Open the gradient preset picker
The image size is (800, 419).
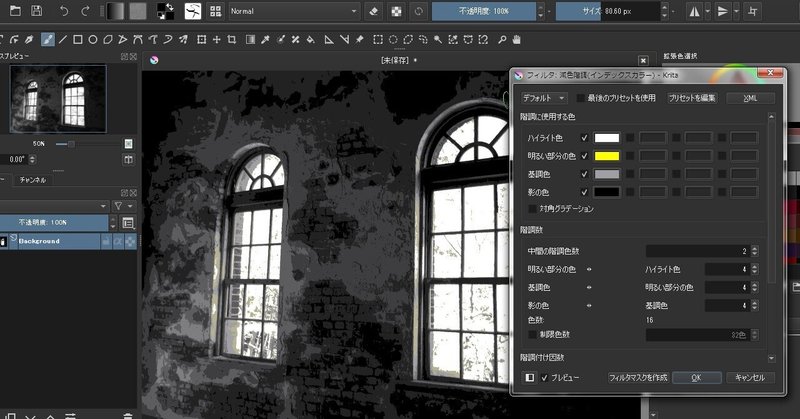(115, 11)
